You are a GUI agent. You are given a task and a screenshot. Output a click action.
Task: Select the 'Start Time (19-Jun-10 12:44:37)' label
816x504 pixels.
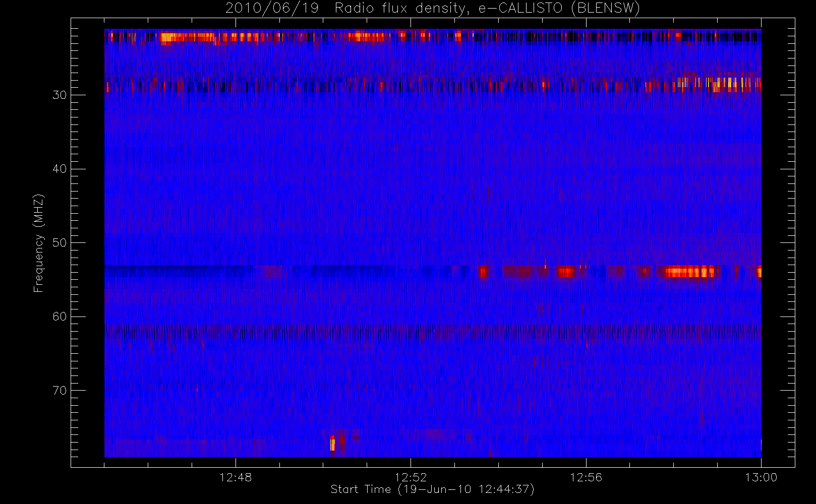coord(432,489)
